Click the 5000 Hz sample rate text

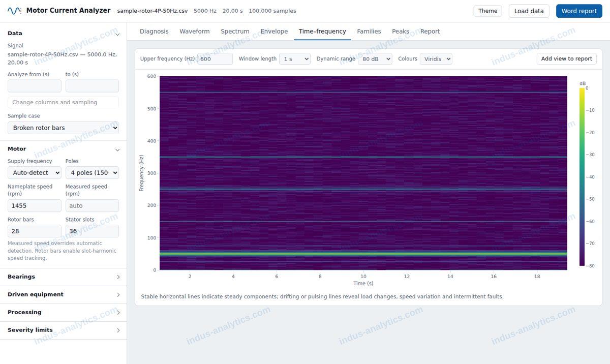point(205,11)
